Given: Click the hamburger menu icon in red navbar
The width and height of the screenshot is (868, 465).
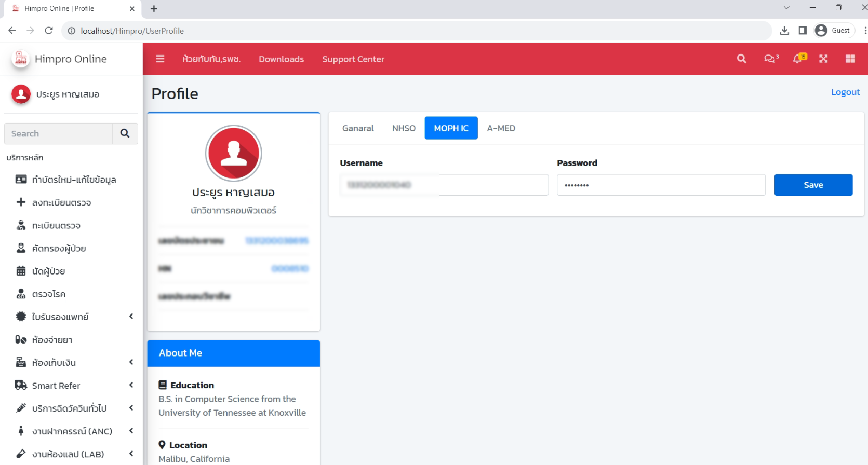Looking at the screenshot, I should tap(160, 59).
